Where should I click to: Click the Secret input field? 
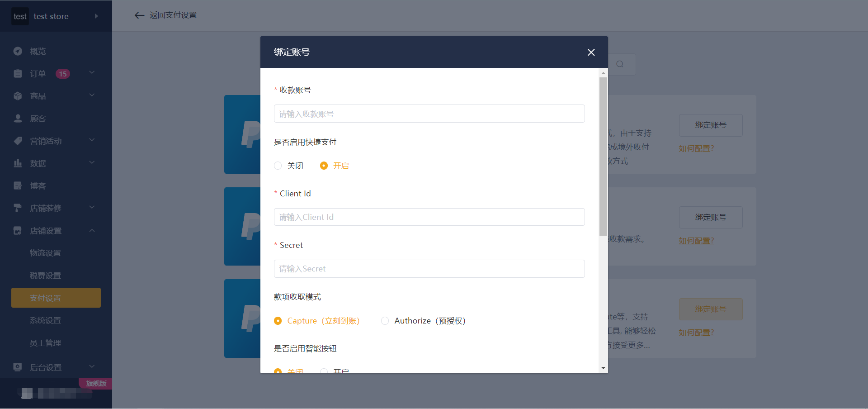(x=429, y=269)
